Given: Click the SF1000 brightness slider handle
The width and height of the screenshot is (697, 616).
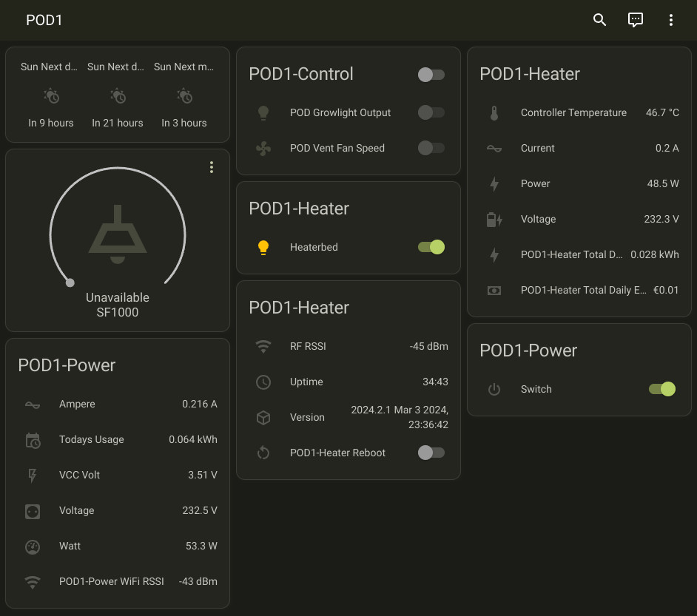Looking at the screenshot, I should [70, 283].
